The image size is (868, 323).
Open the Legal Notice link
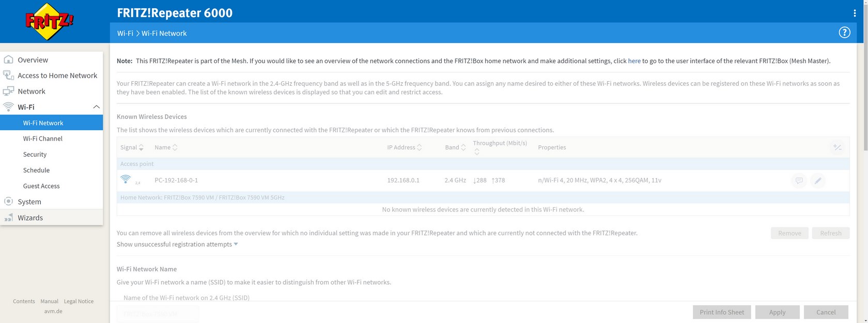(79, 301)
